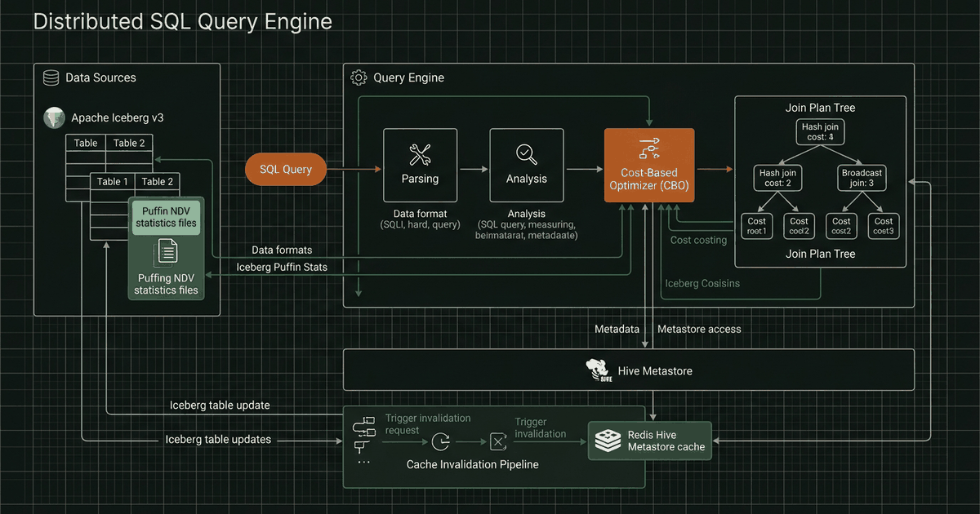Click the Data formats arrow label

[281, 250]
